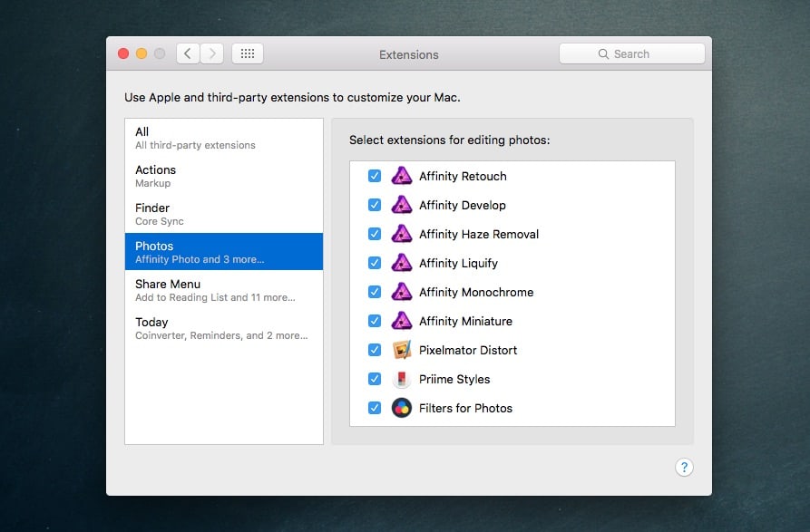Disable Filters for Photos checkbox
Viewport: 810px width, 532px height.
pyautogui.click(x=375, y=408)
